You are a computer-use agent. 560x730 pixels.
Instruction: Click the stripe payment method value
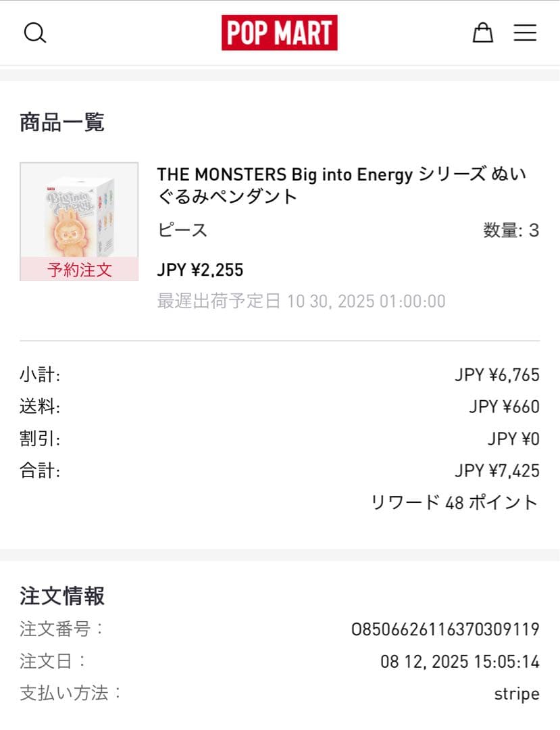[x=517, y=694]
